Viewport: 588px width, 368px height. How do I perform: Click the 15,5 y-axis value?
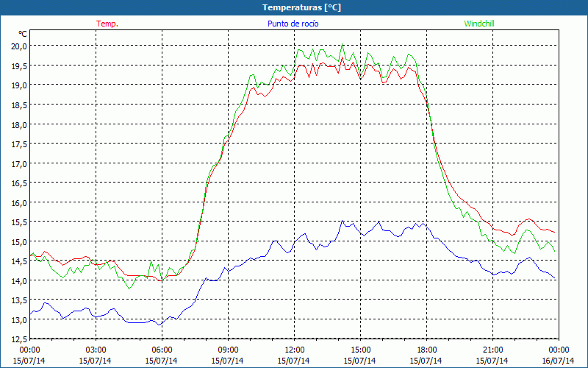[x=19, y=222]
